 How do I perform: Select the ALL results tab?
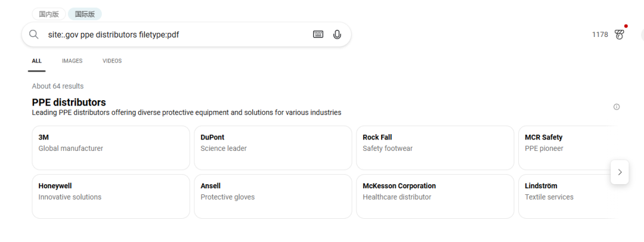coord(37,61)
